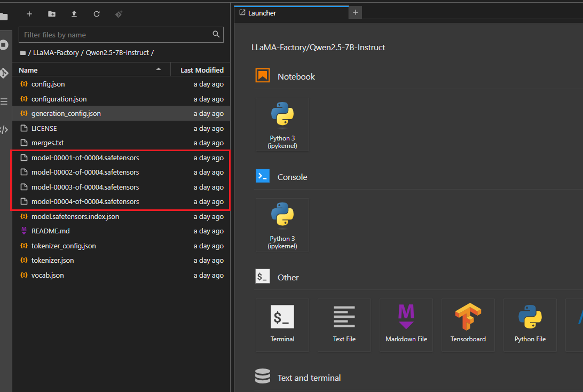Sort files by Last Modified column
The width and height of the screenshot is (583, 392).
(201, 70)
